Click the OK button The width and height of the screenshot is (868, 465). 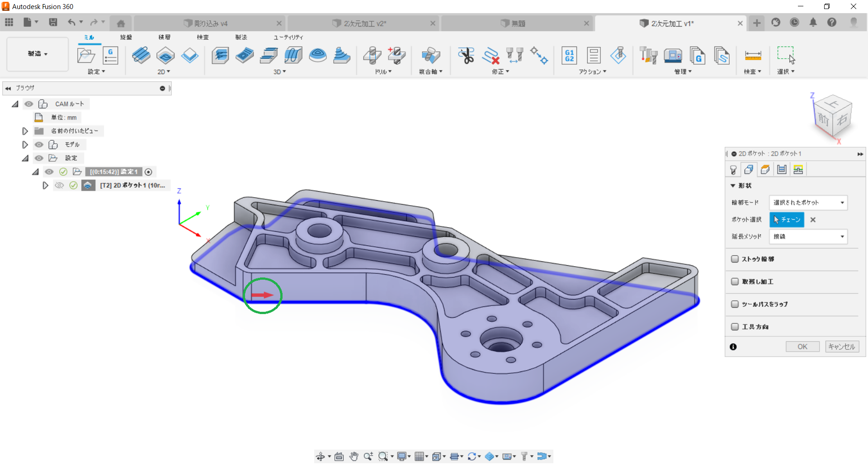802,347
